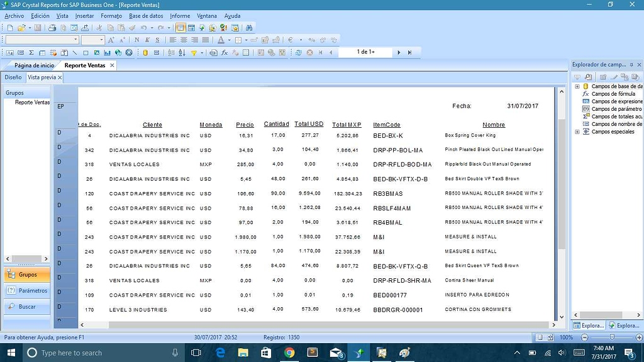The image size is (644, 362).
Task: Open the Open-file dropdown arrow
Action: (30, 28)
